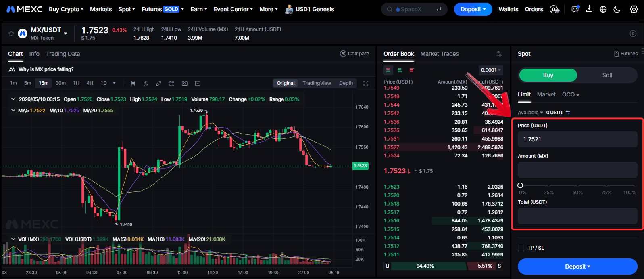Open the Futures link in Spot panel
Image resolution: width=644 pixels, height=279 pixels.
626,54
